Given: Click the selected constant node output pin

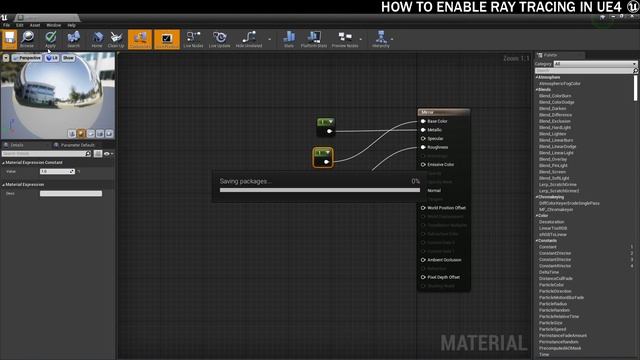Looking at the screenshot, I should (327, 162).
